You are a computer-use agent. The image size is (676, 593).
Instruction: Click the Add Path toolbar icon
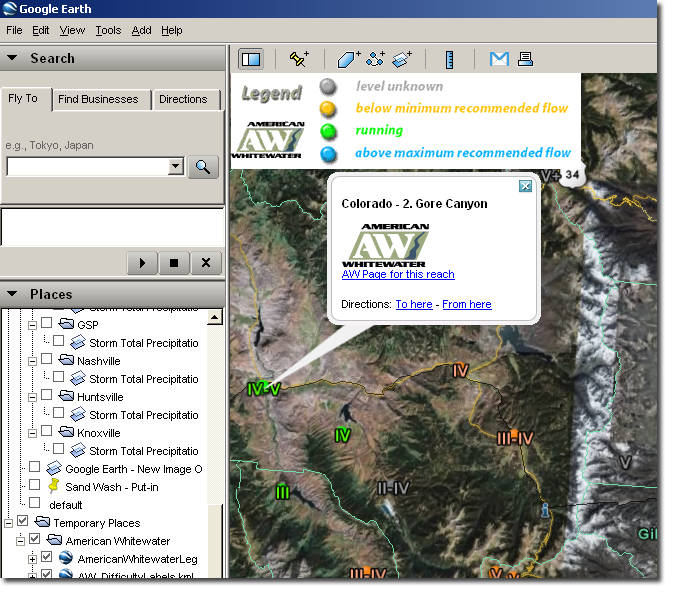coord(376,59)
